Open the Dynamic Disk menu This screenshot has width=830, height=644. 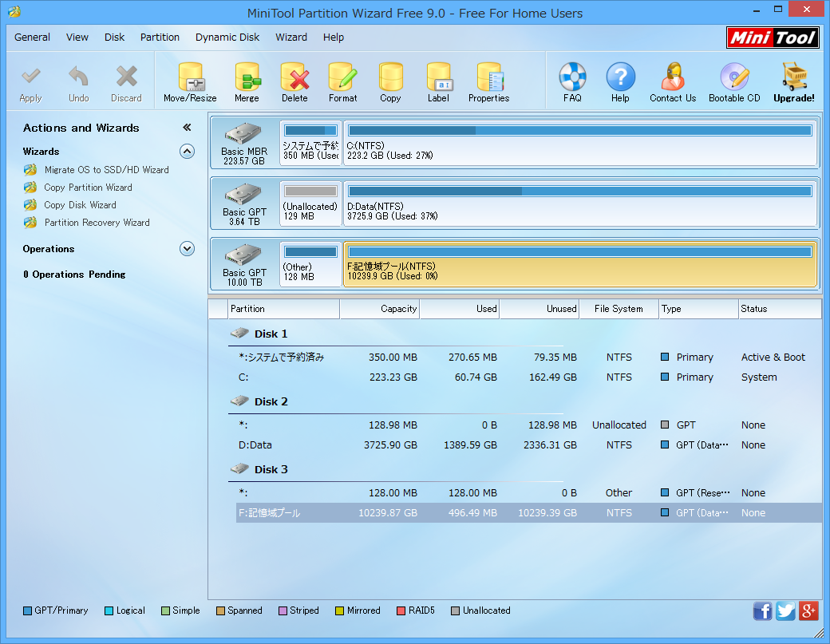click(227, 37)
